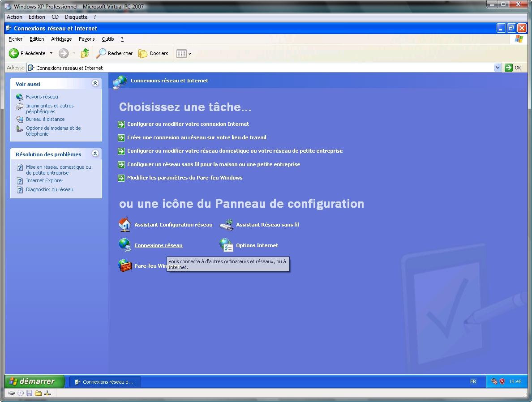Click the address field text

[69, 68]
